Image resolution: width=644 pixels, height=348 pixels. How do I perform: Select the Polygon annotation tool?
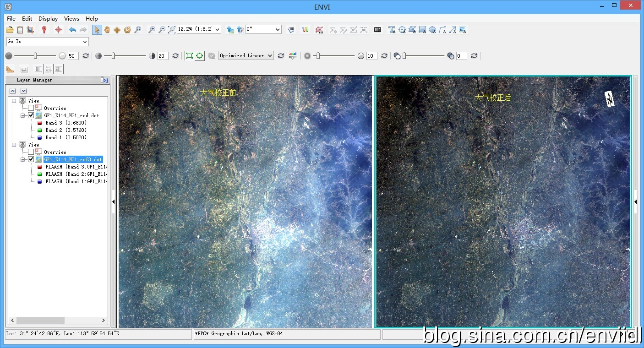(412, 30)
